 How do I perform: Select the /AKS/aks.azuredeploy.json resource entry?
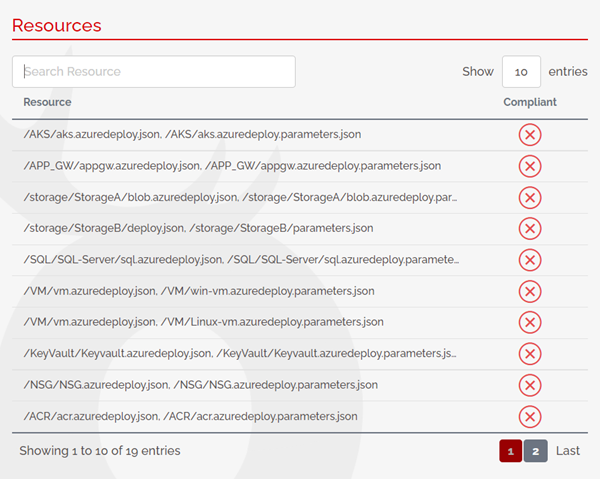pyautogui.click(x=192, y=135)
